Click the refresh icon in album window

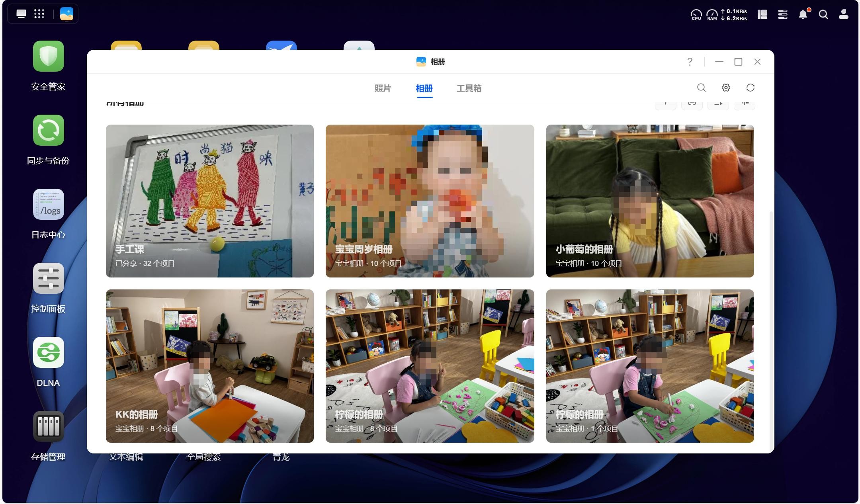751,88
